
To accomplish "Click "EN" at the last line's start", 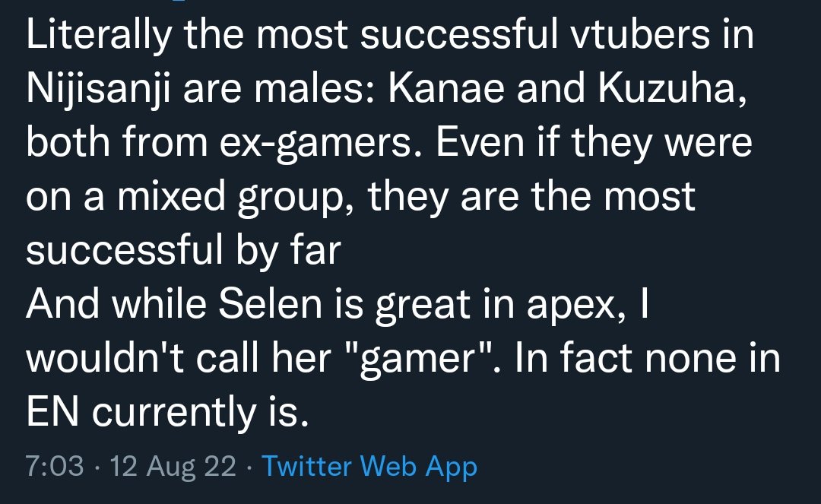I will point(48,411).
